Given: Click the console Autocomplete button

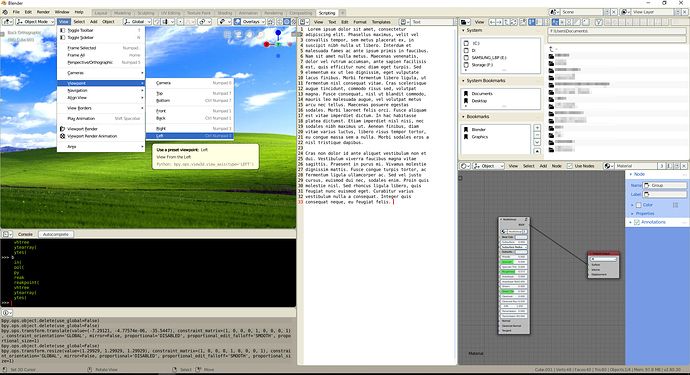Looking at the screenshot, I should pyautogui.click(x=56, y=234).
